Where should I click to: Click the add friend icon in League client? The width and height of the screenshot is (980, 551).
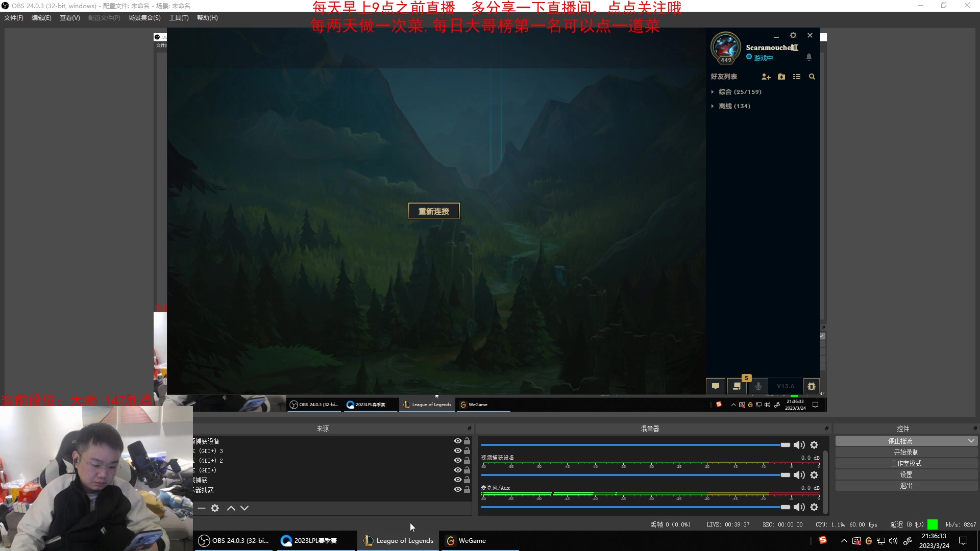click(x=766, y=77)
